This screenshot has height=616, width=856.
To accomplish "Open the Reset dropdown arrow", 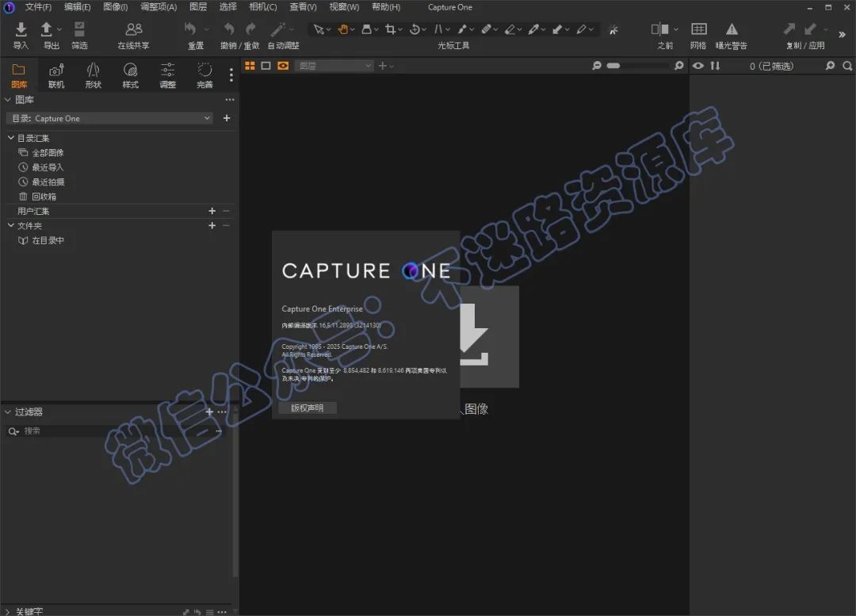I will 206,29.
